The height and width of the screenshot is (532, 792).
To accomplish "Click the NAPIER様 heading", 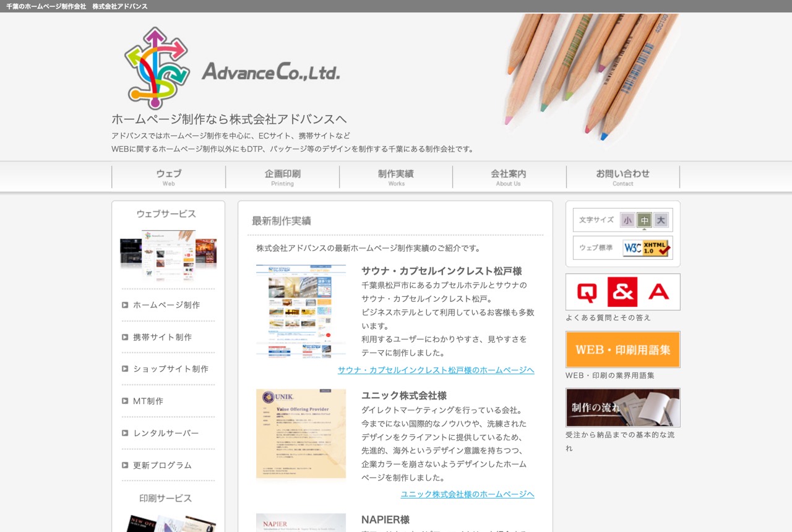I will tap(385, 520).
